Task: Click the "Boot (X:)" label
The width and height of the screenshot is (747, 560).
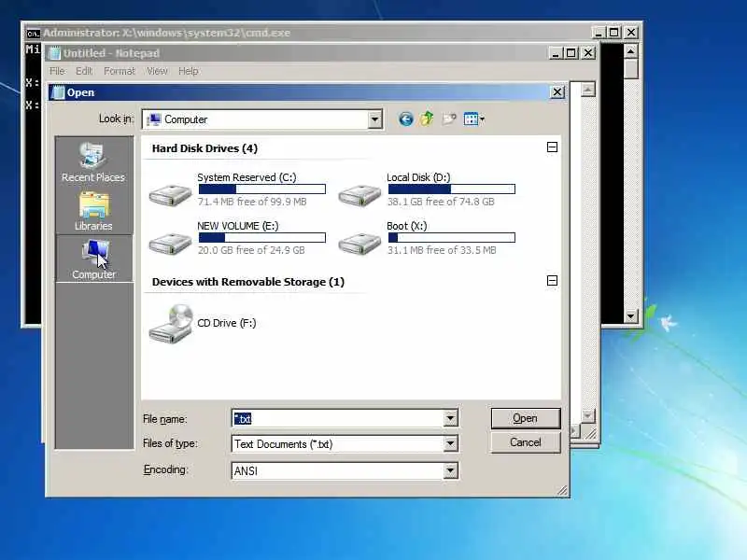Action: (407, 226)
